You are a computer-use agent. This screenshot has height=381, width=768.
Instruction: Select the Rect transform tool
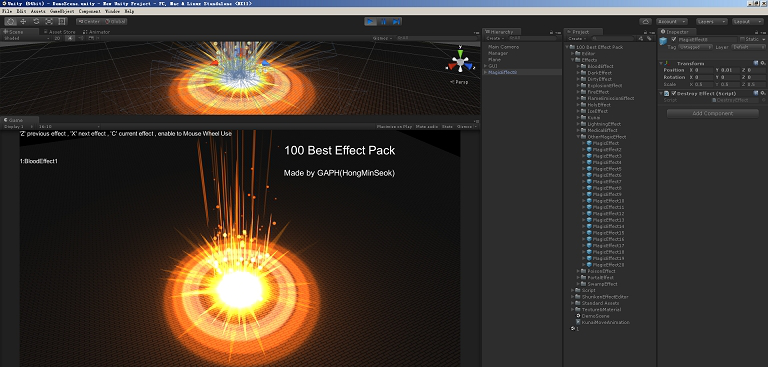tap(62, 22)
